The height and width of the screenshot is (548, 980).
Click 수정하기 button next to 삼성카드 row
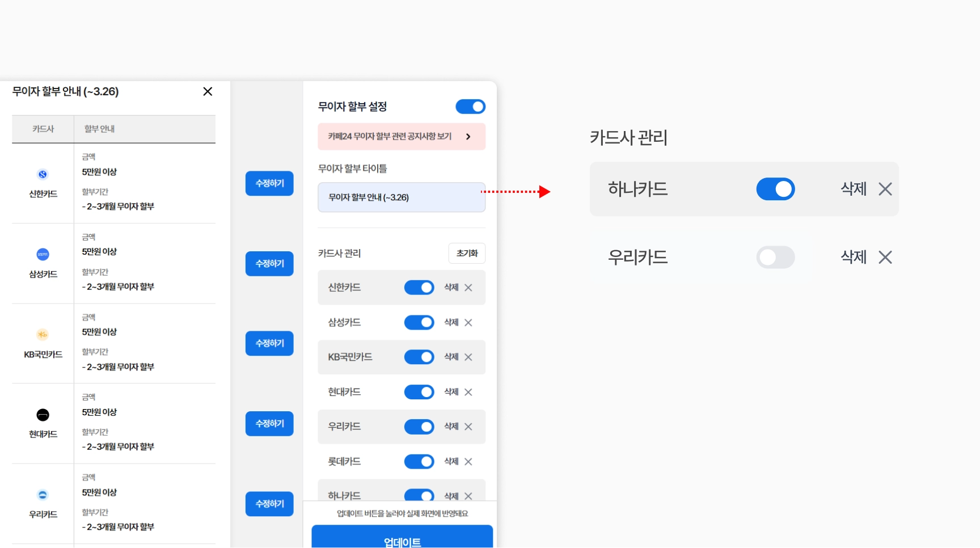(x=269, y=264)
